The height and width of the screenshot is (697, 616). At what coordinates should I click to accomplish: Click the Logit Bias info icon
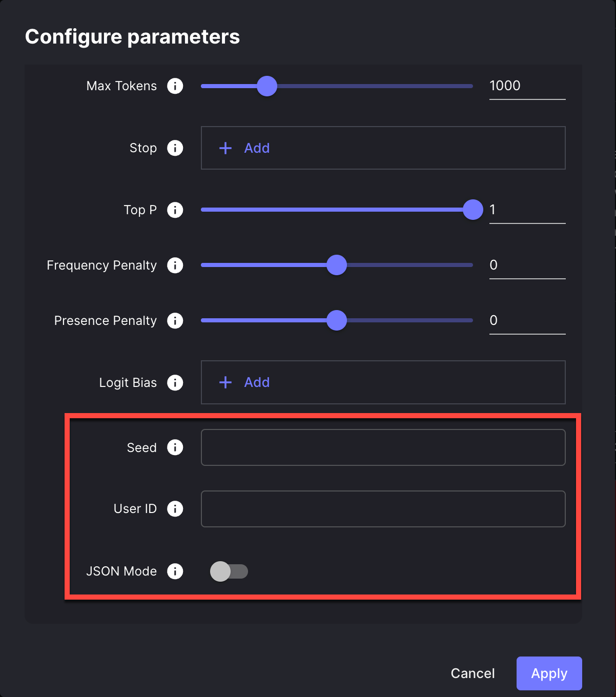[175, 382]
